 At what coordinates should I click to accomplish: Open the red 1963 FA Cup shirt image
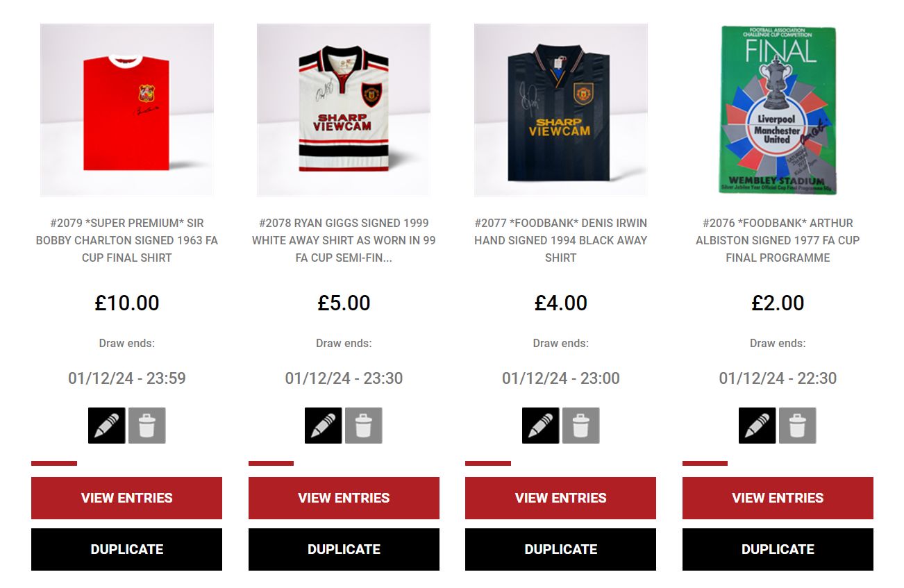click(127, 110)
